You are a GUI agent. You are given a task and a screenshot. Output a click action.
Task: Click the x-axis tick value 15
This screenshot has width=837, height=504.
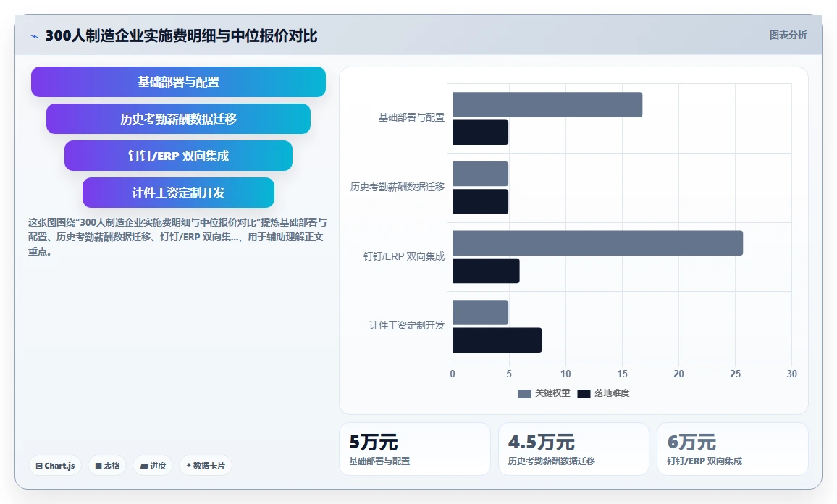pyautogui.click(x=622, y=374)
